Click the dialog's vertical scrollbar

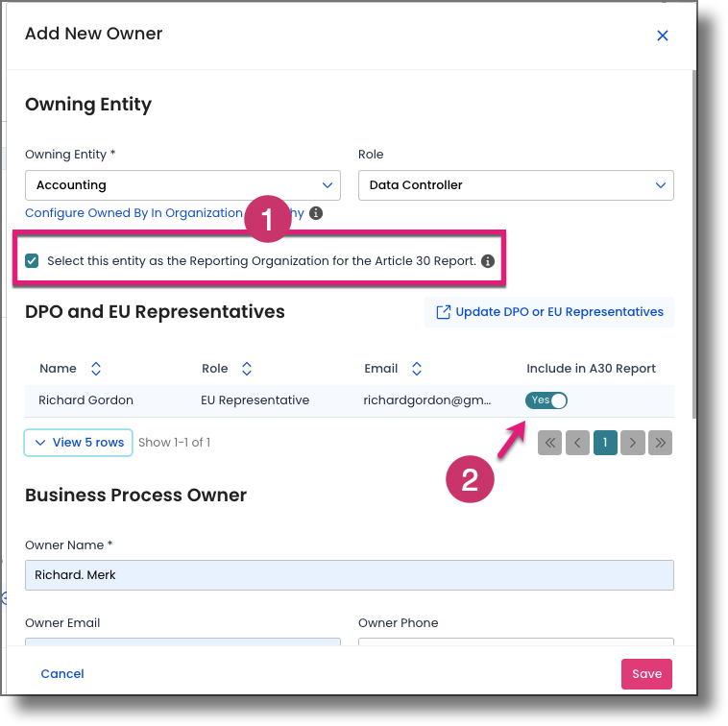point(694,245)
